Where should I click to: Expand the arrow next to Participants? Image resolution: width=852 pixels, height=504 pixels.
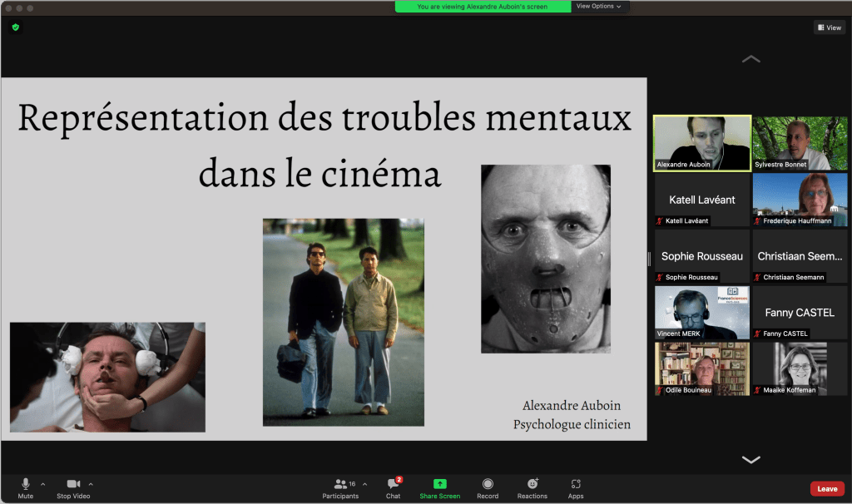[364, 483]
